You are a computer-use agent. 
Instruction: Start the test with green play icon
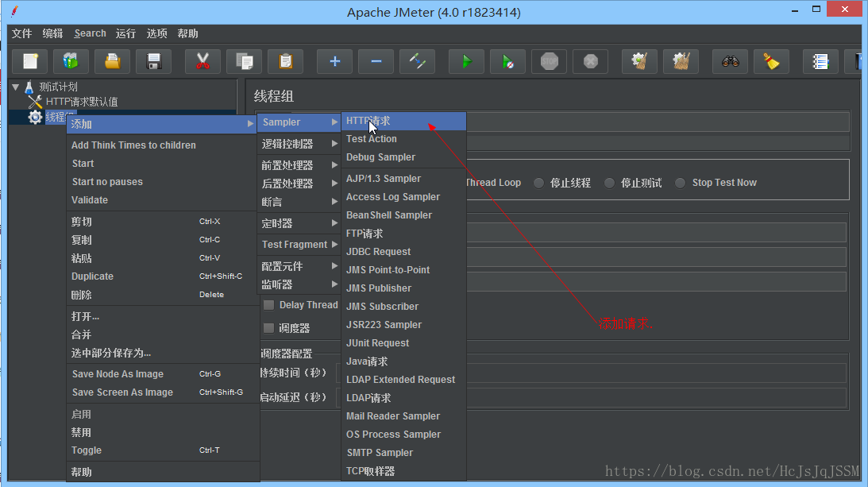click(x=466, y=61)
